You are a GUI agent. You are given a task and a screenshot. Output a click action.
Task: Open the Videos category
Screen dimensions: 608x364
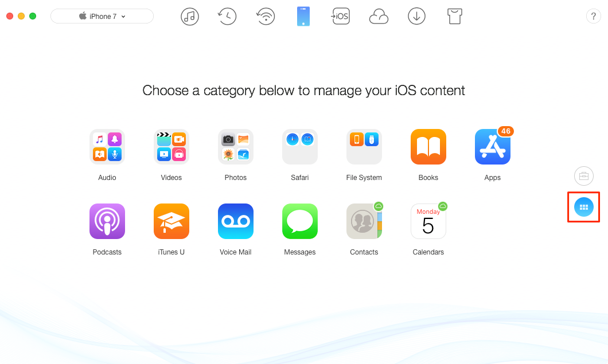pyautogui.click(x=172, y=147)
